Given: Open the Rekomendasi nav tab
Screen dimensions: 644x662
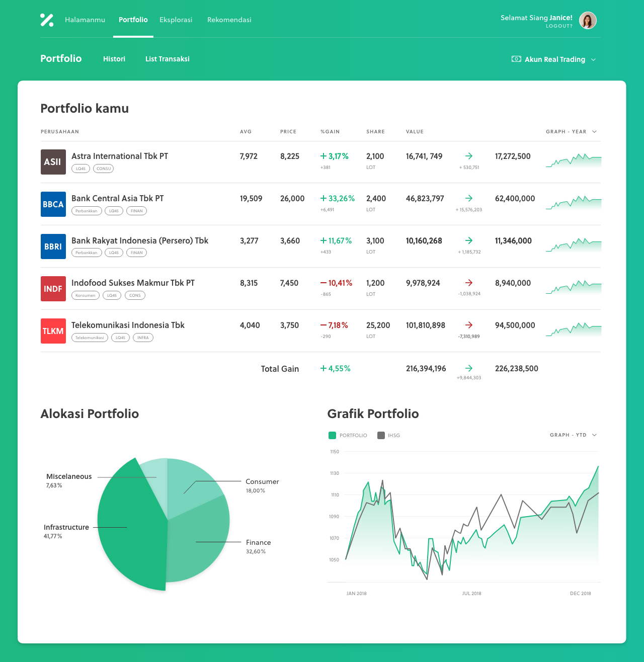Looking at the screenshot, I should click(x=229, y=20).
